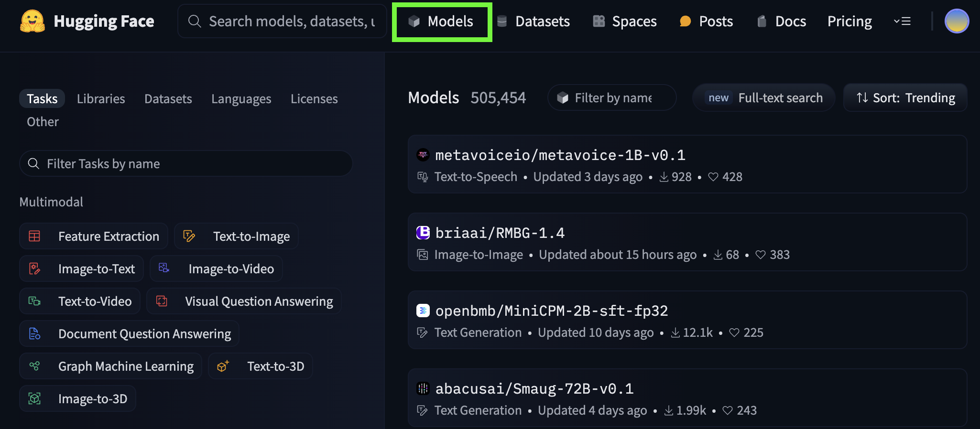The image size is (980, 429).
Task: Click the Hugging Face emoji logo
Action: click(x=32, y=21)
